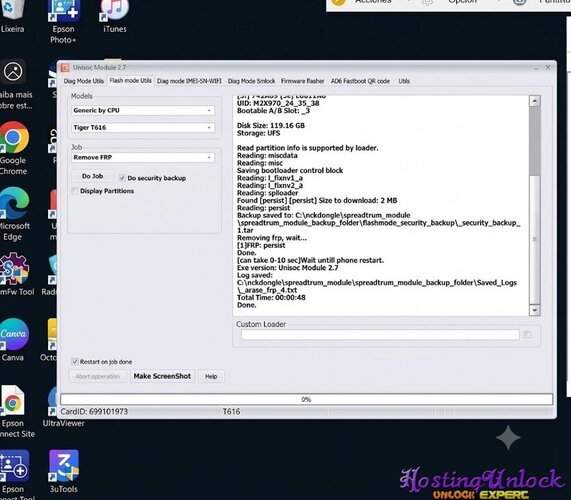Toggle Do security backup checkbox

tap(122, 178)
